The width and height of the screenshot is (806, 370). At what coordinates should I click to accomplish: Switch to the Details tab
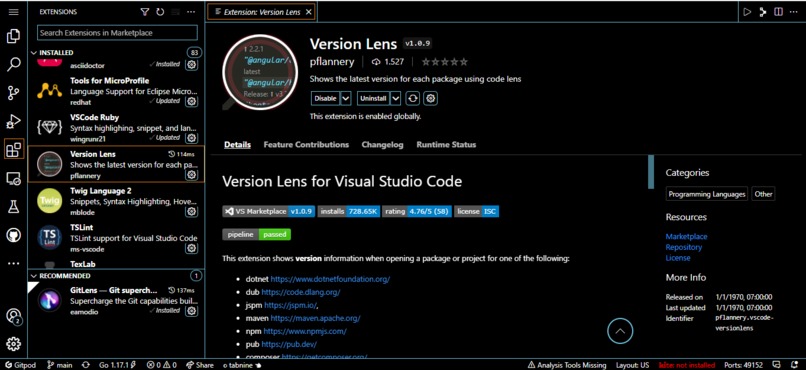click(237, 144)
